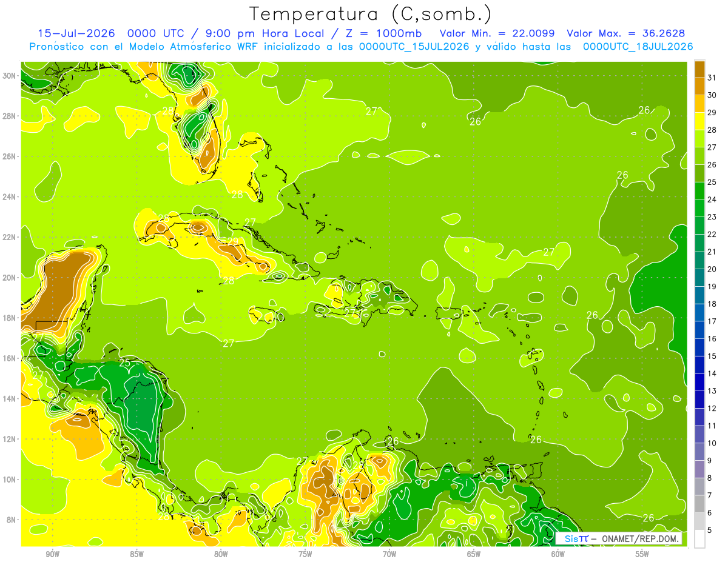Image resolution: width=728 pixels, height=562 pixels.
Task: Click the colorbar legend label "19"
Action: point(712,287)
